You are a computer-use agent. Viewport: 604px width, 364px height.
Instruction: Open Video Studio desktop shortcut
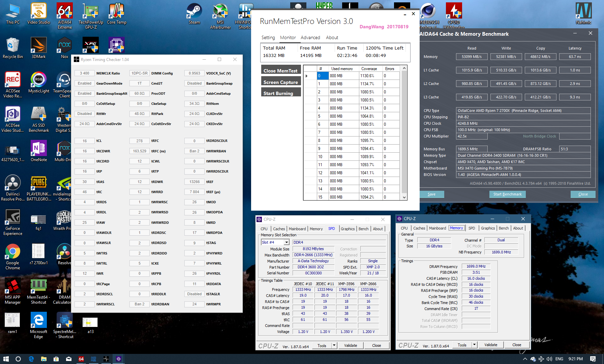(38, 14)
